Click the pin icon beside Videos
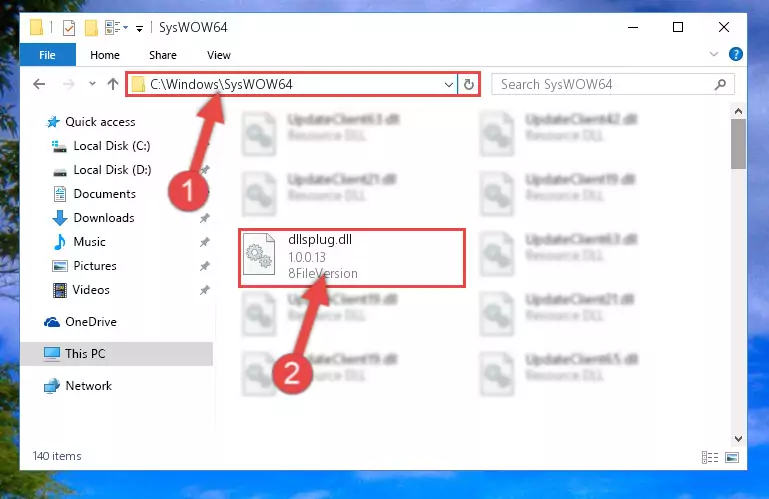769x499 pixels. click(205, 290)
